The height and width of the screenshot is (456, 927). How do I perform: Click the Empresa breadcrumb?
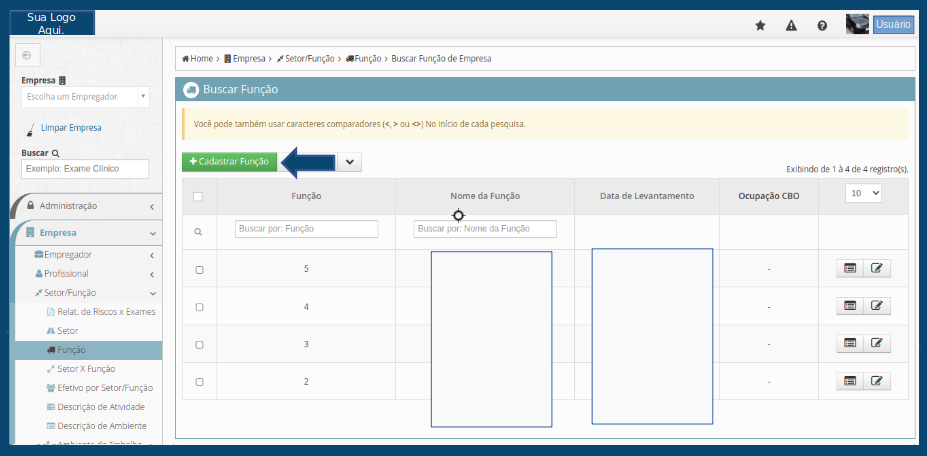[244, 59]
